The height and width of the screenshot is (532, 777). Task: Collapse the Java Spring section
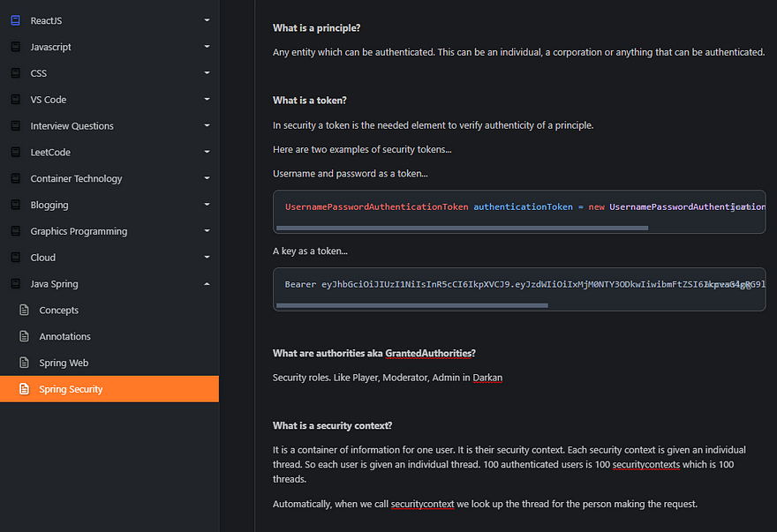(206, 283)
